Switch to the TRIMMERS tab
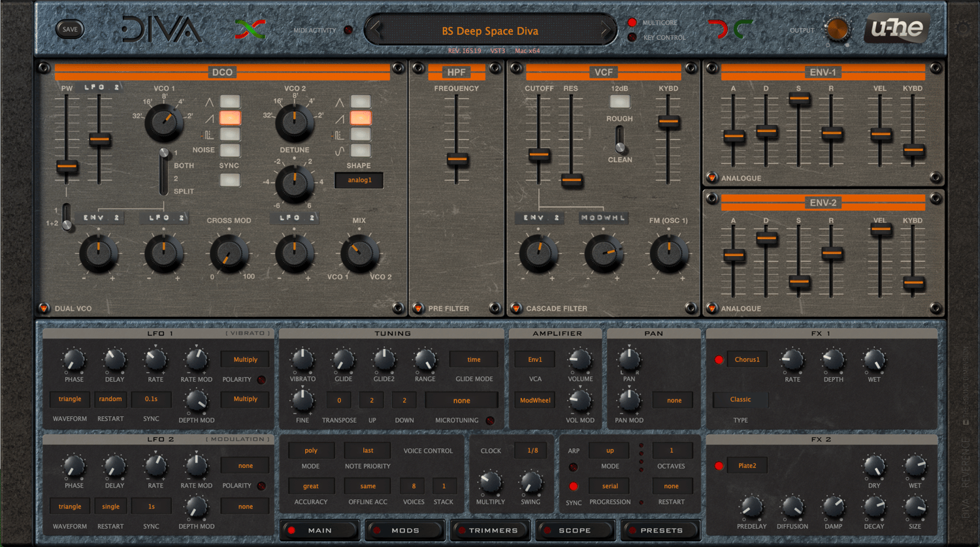This screenshot has width=980, height=547. 490,530
